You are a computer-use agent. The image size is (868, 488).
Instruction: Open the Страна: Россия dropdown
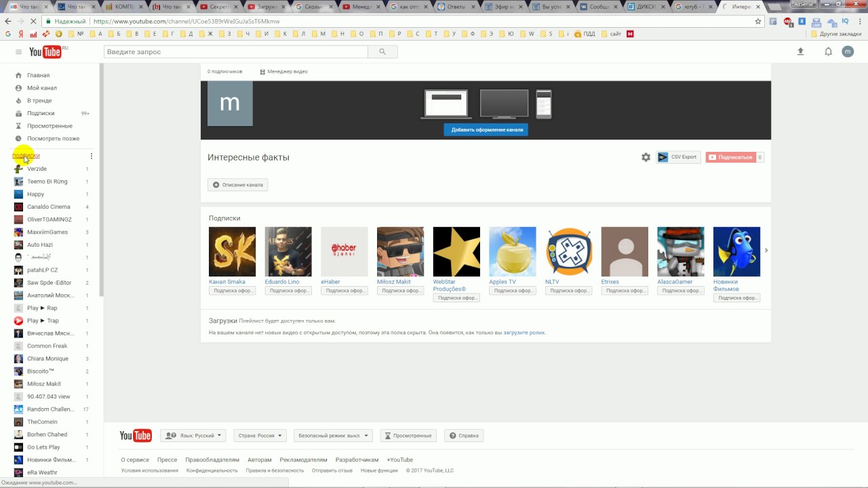point(260,436)
